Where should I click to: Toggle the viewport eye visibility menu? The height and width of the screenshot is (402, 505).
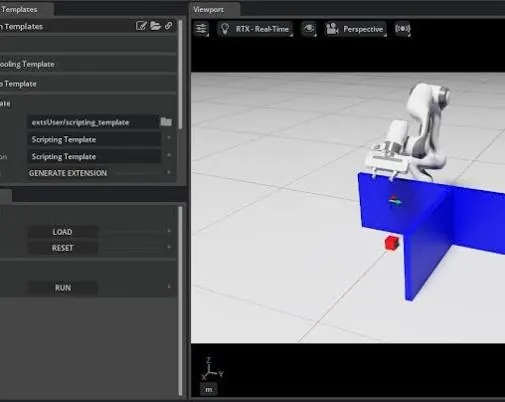coord(309,29)
